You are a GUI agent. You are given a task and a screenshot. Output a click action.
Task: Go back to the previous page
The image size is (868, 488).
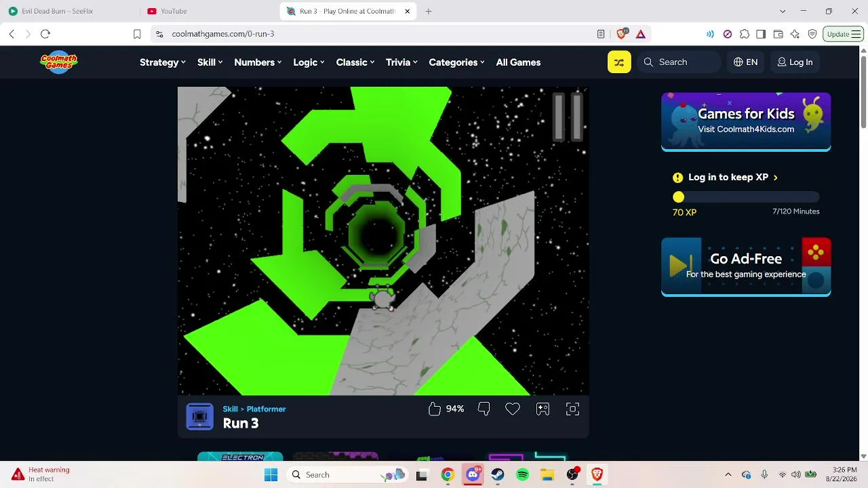(12, 34)
